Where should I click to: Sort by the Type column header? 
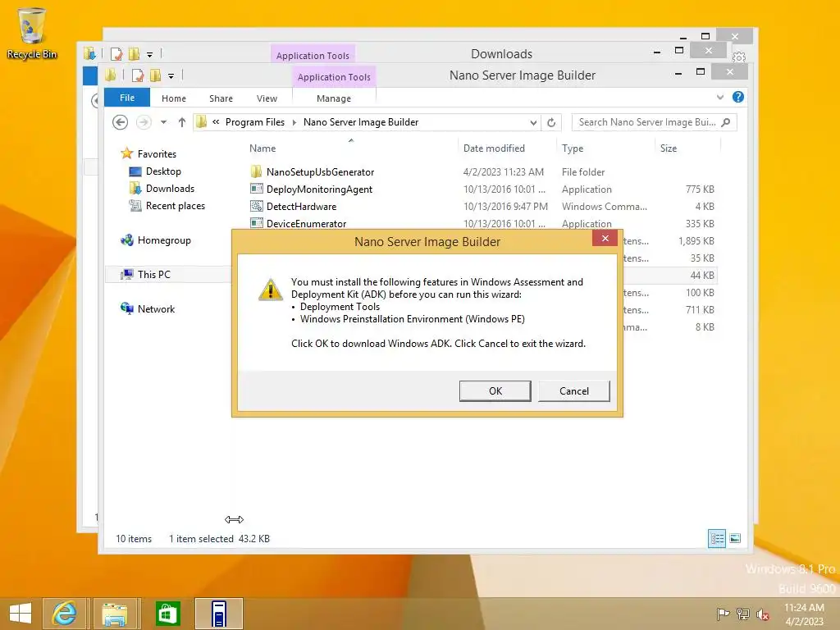point(572,148)
